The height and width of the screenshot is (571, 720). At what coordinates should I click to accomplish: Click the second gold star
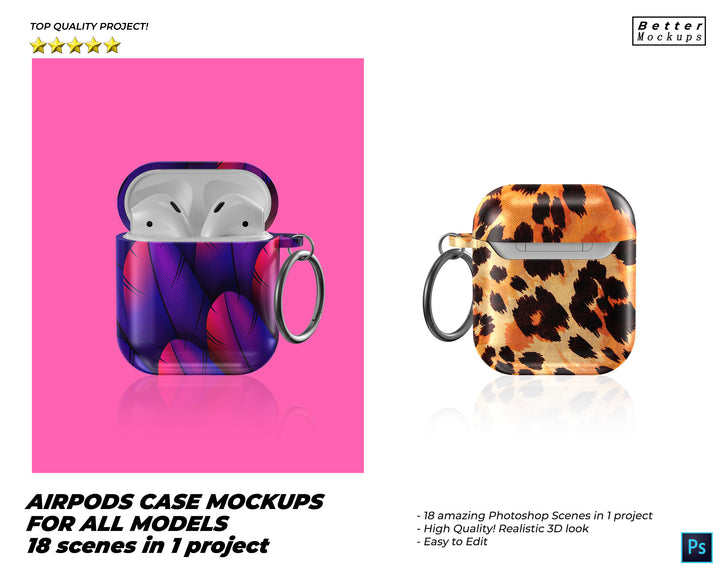[x=57, y=45]
